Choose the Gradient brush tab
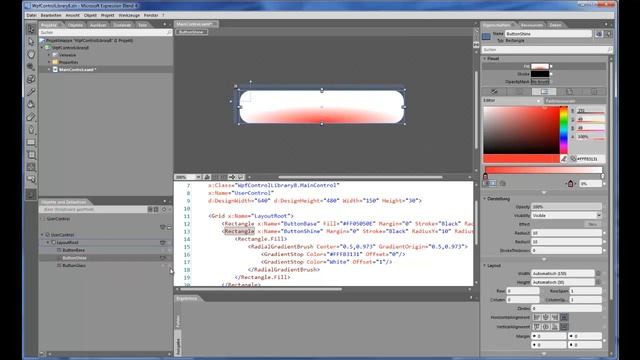 click(544, 92)
